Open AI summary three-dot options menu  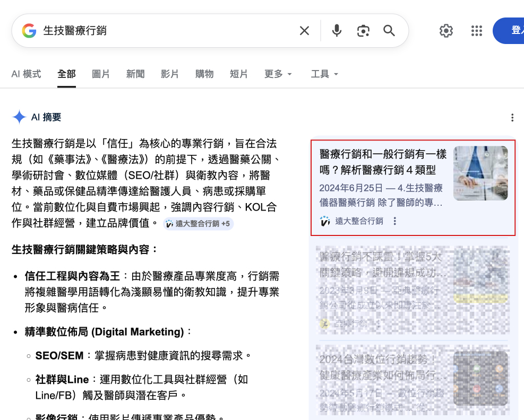click(512, 118)
